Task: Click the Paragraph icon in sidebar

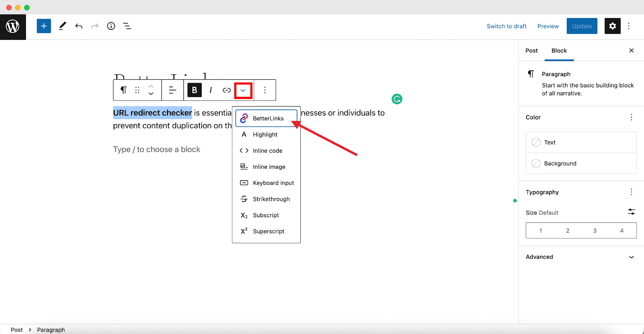Action: (531, 74)
